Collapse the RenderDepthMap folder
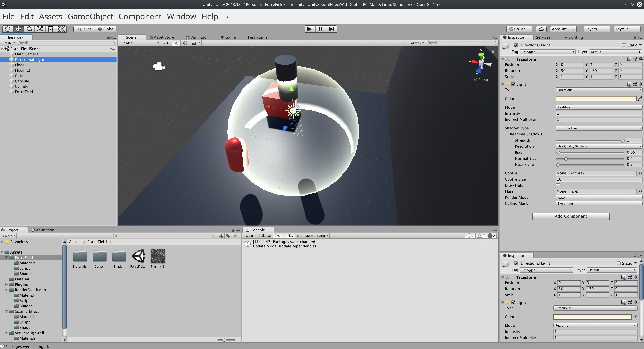The image size is (644, 349). pos(7,290)
